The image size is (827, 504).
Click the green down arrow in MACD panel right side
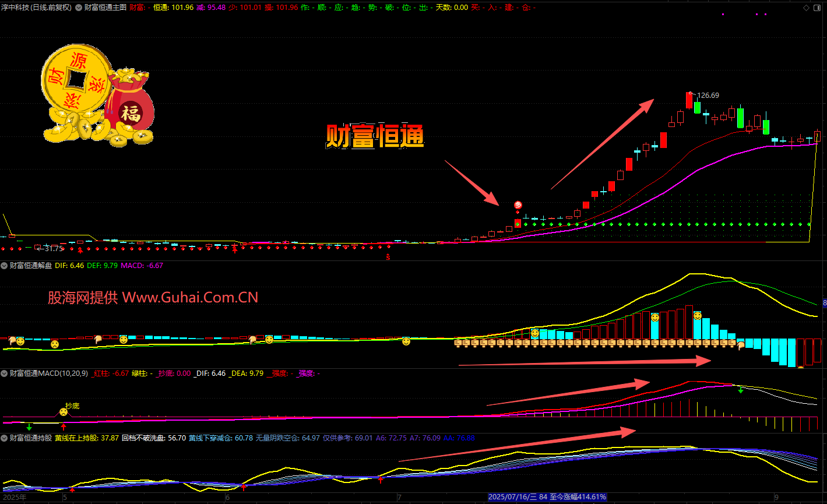point(741,390)
